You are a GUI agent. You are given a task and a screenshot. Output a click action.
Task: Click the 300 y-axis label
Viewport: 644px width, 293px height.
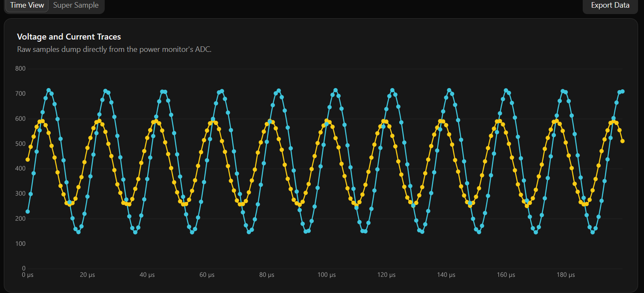[20, 194]
